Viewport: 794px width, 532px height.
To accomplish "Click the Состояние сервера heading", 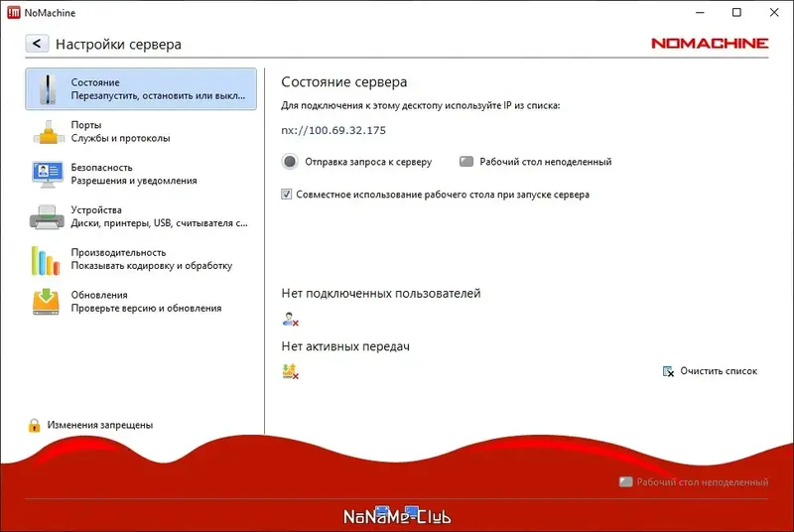I will click(343, 82).
